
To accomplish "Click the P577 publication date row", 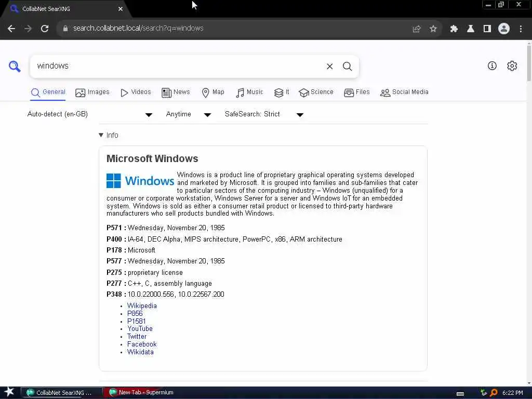I will (x=166, y=261).
